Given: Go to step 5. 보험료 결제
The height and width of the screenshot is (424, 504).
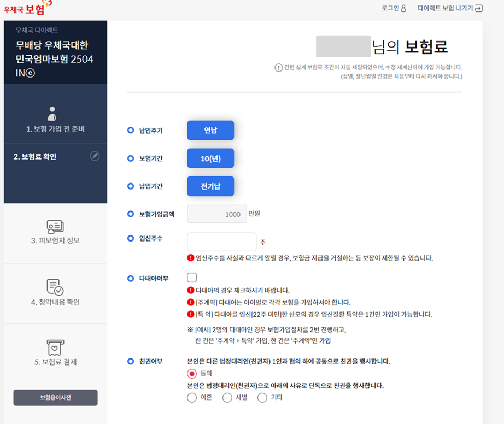Looking at the screenshot, I should [x=55, y=362].
